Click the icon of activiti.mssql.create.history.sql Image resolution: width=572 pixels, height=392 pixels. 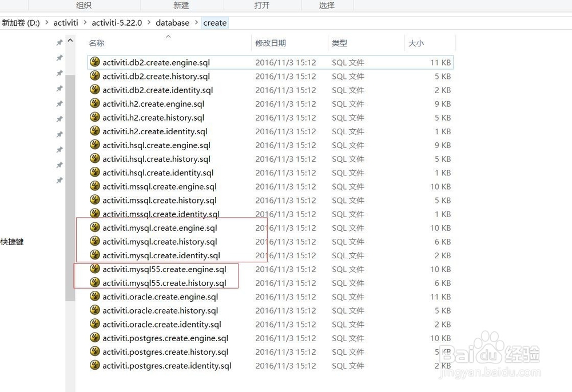click(x=95, y=199)
